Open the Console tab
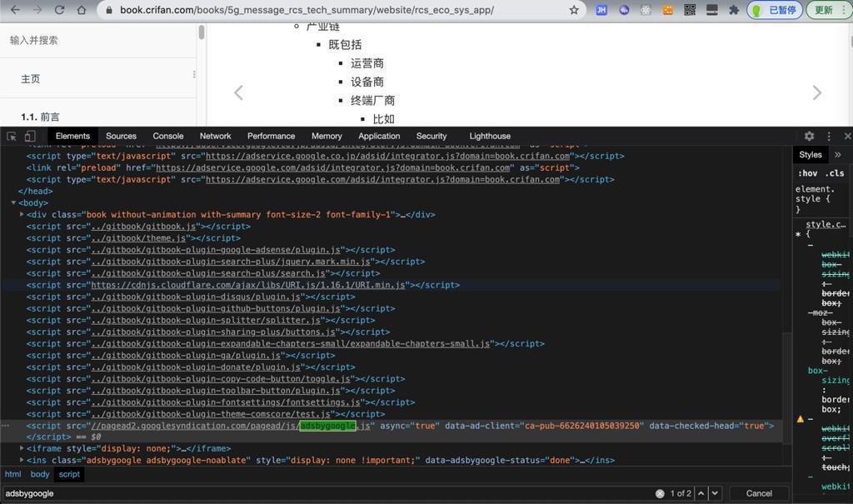This screenshot has height=504, width=853. [x=168, y=136]
